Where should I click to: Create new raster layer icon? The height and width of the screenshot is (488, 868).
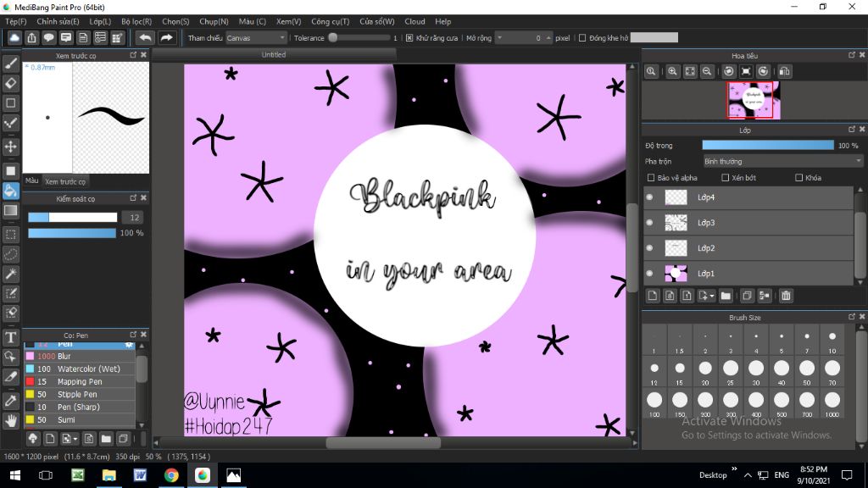pos(653,296)
